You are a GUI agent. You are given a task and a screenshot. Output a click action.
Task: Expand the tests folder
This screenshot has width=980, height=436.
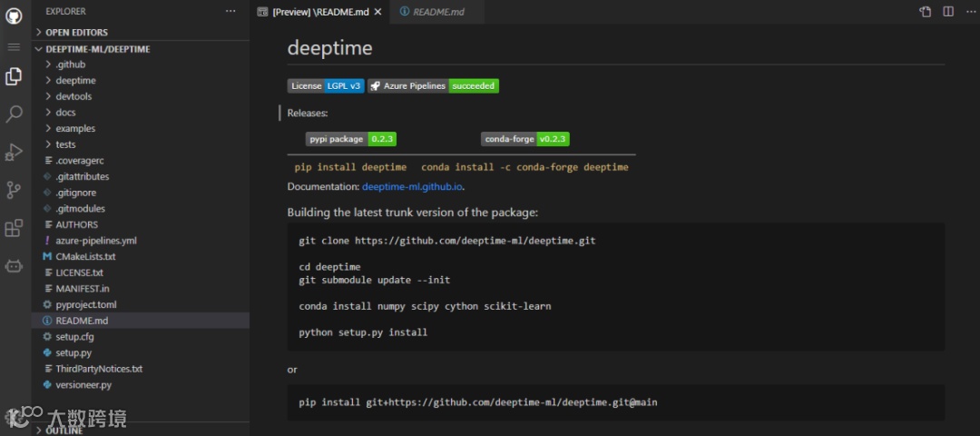(141, 144)
